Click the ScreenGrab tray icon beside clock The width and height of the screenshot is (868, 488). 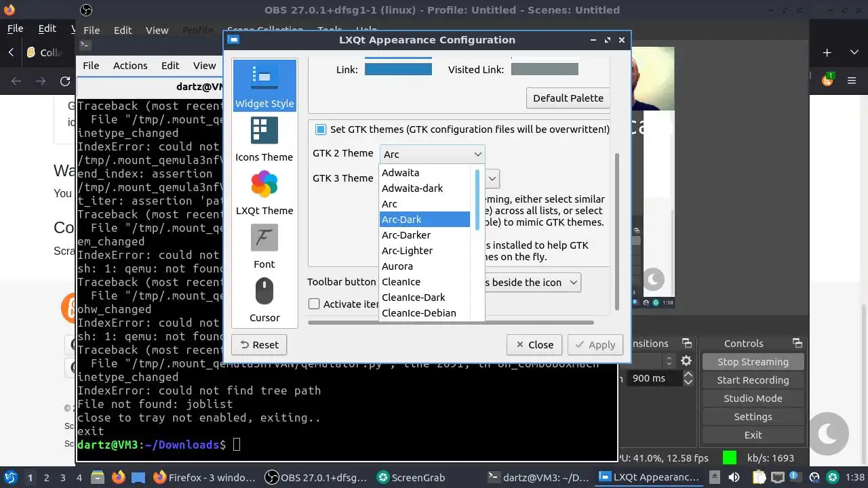[833, 478]
